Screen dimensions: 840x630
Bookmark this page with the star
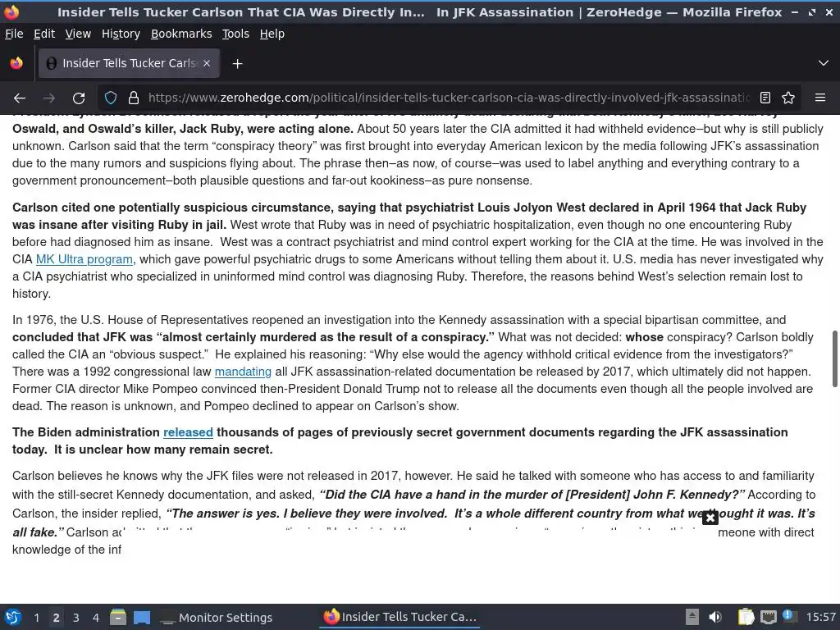coord(788,98)
